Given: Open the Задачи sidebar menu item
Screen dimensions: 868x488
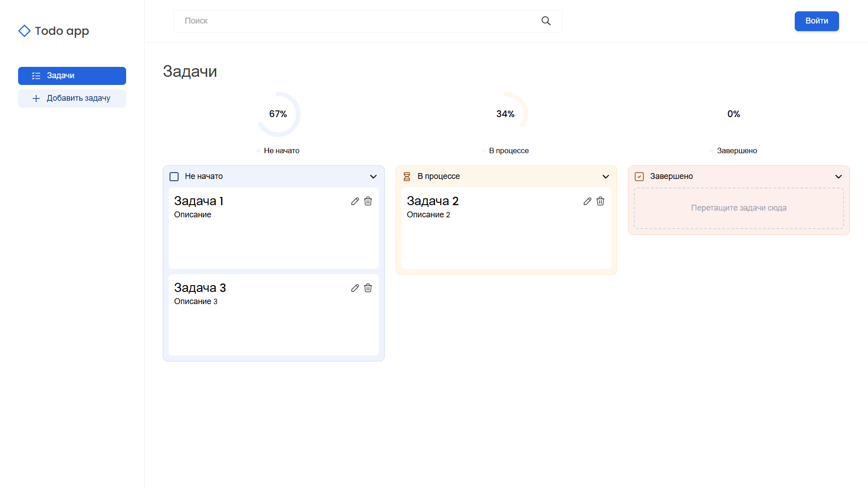Looking at the screenshot, I should [72, 76].
